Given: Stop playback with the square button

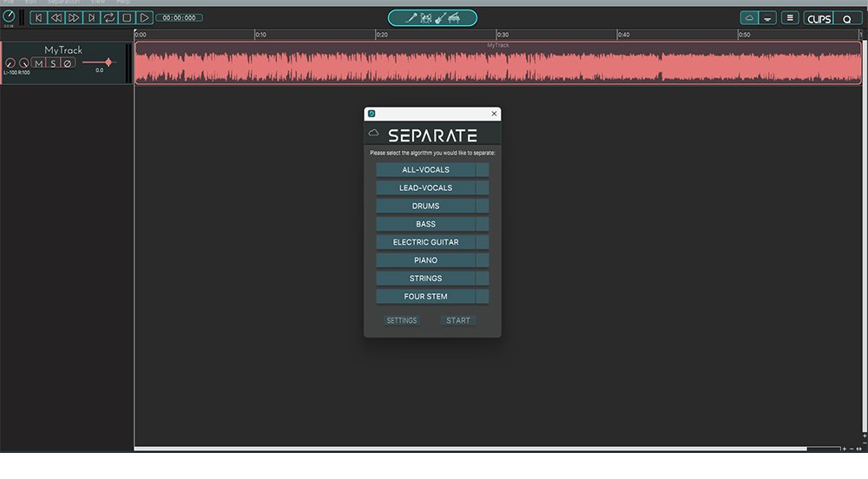Looking at the screenshot, I should (x=127, y=17).
